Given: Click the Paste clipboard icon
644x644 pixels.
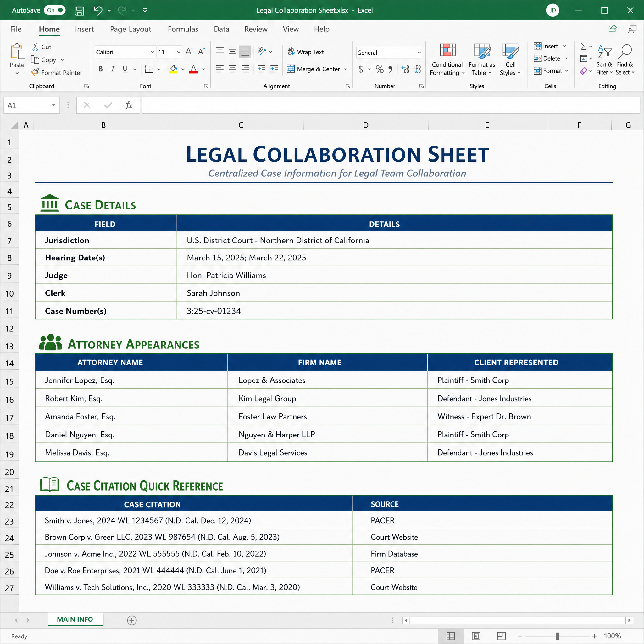Looking at the screenshot, I should [17, 52].
